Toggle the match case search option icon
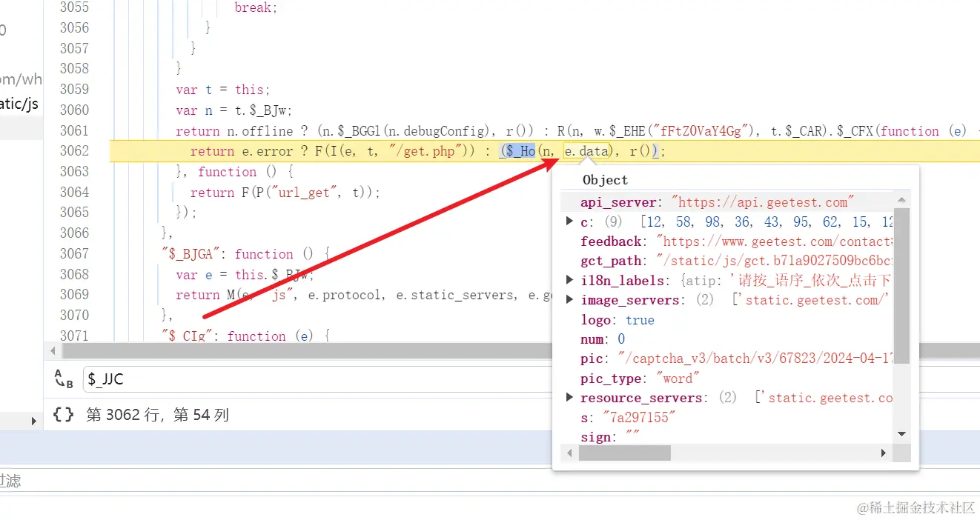 click(x=64, y=379)
